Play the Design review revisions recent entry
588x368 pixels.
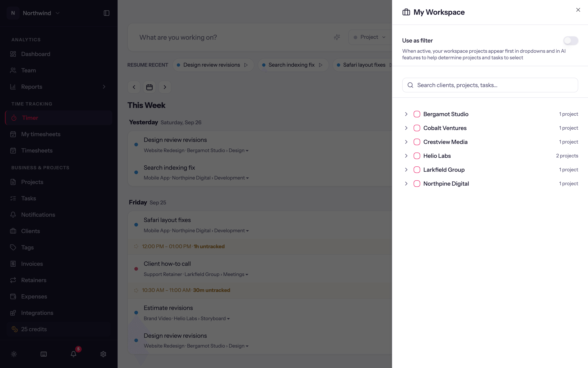[x=246, y=65]
